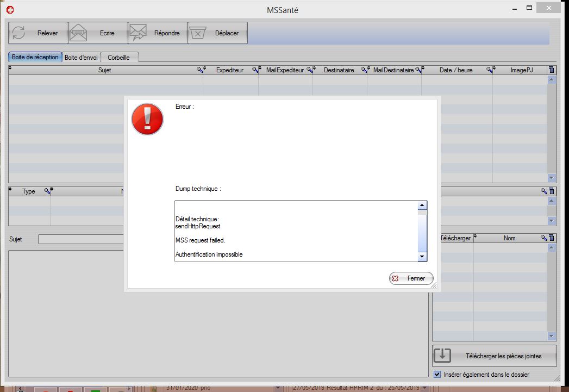The height and width of the screenshot is (392, 569).
Task: Minimize the MSSanté window
Action: coord(515,9)
